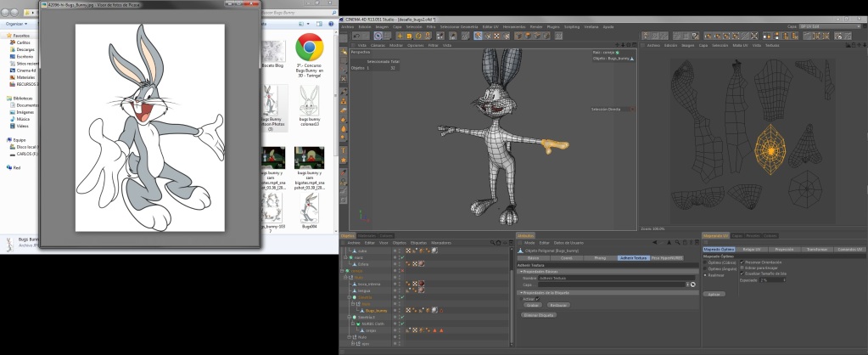
Task: Click the material sphere tag on boca_interna row
Action: click(421, 284)
